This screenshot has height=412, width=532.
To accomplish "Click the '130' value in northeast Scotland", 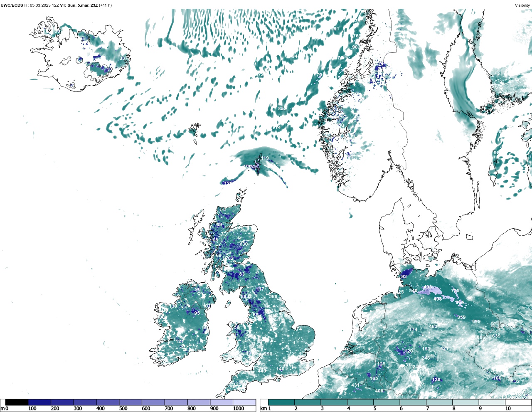I will [244, 244].
